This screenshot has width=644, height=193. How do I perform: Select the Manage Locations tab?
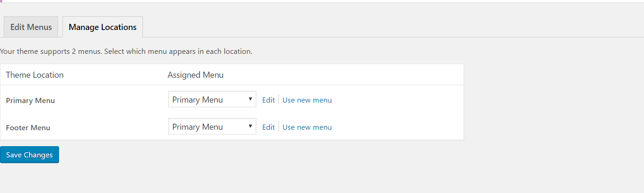tap(103, 27)
